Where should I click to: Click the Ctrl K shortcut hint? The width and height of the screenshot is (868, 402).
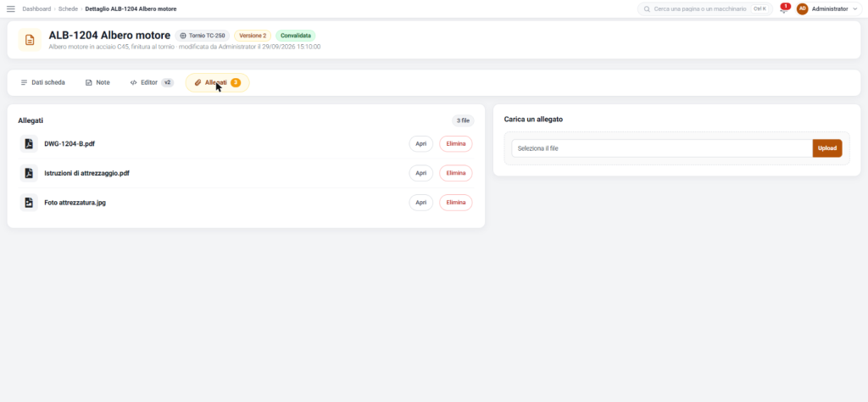[759, 8]
